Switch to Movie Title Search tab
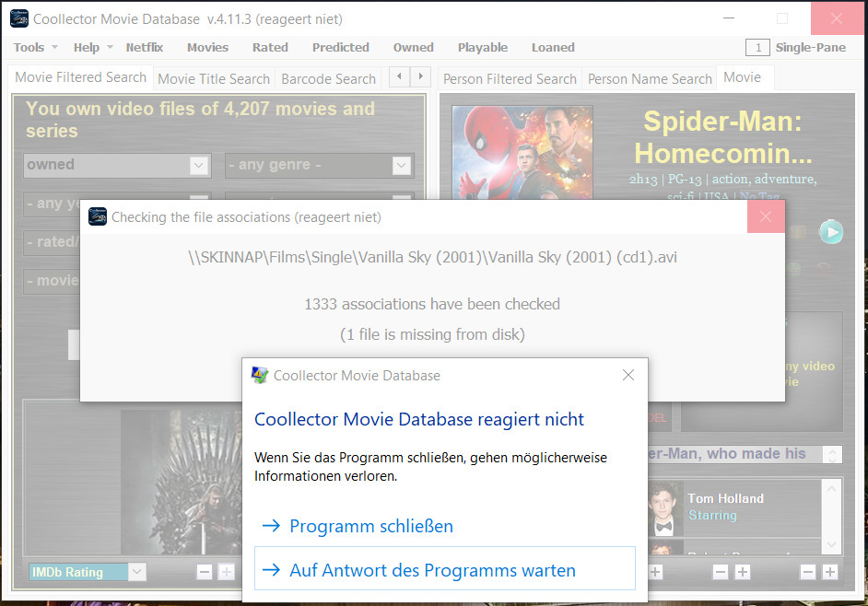Viewport: 868px width, 606px height. pos(214,79)
